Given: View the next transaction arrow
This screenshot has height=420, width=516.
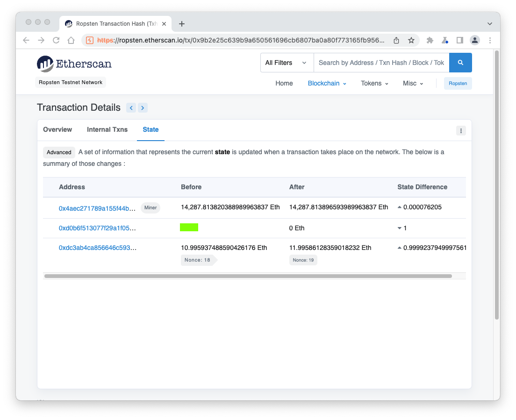Looking at the screenshot, I should pyautogui.click(x=143, y=107).
